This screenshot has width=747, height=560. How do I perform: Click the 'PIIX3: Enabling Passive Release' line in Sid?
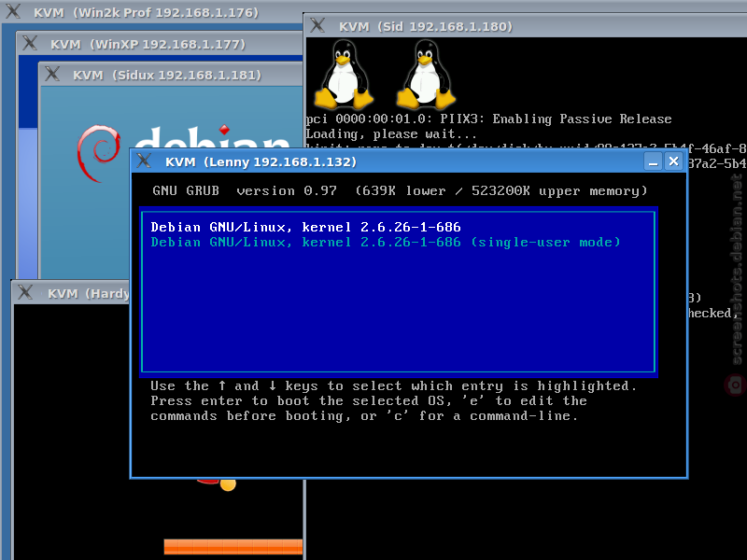(x=488, y=119)
